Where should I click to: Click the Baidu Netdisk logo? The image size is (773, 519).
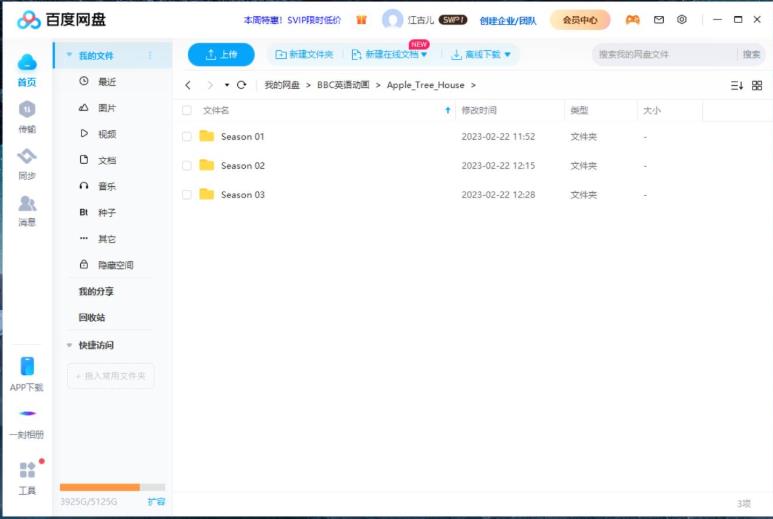[62, 20]
